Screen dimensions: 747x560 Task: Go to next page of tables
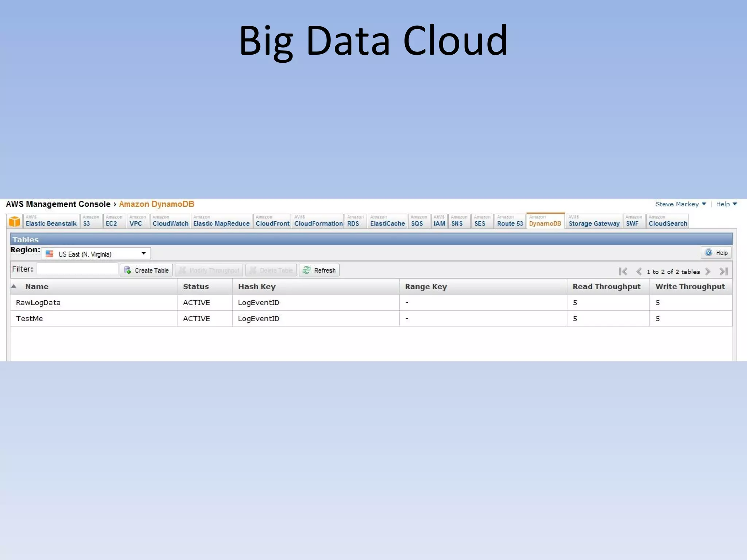point(708,271)
